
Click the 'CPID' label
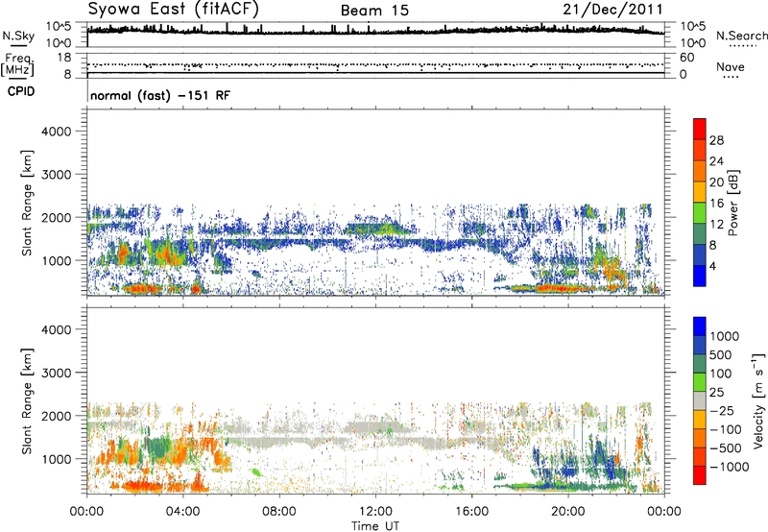pyautogui.click(x=21, y=91)
